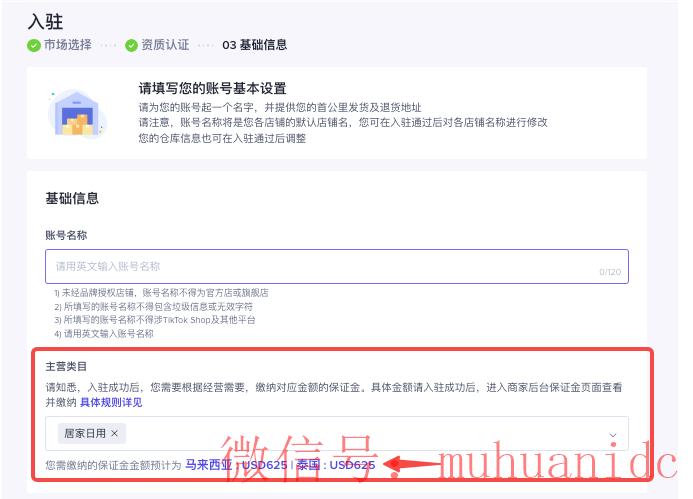Screen dimensions: 693x499
Task: Click the 入驻 page title
Action: 45,22
